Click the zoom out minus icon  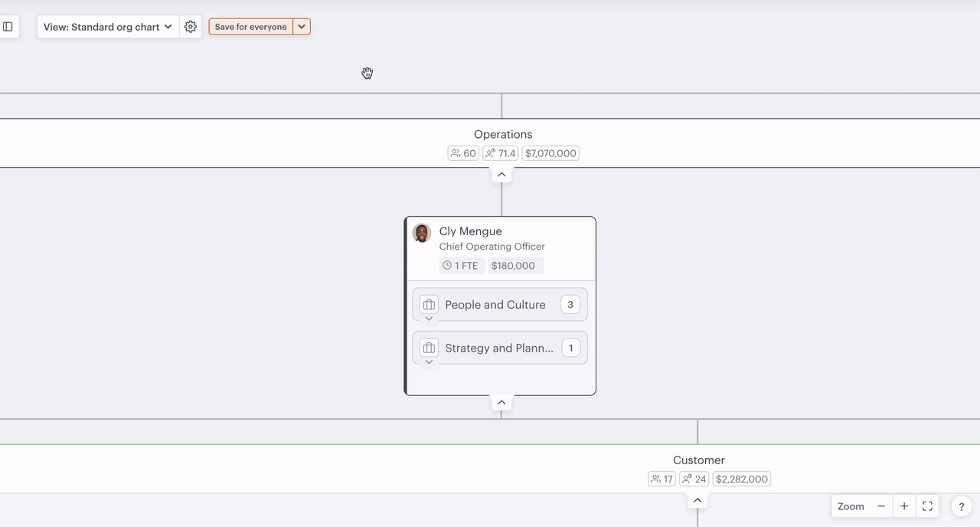[881, 506]
